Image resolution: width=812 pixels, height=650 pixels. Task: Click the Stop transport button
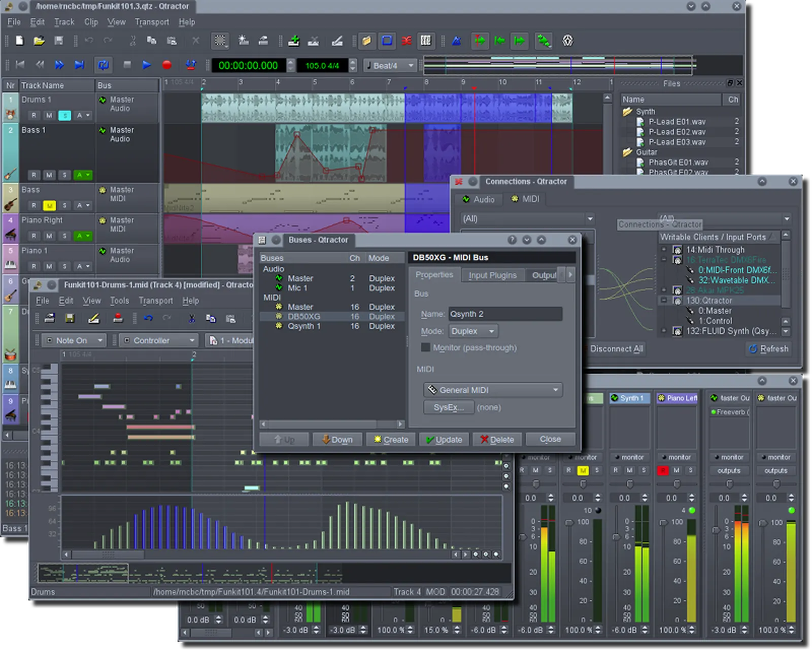click(x=127, y=65)
